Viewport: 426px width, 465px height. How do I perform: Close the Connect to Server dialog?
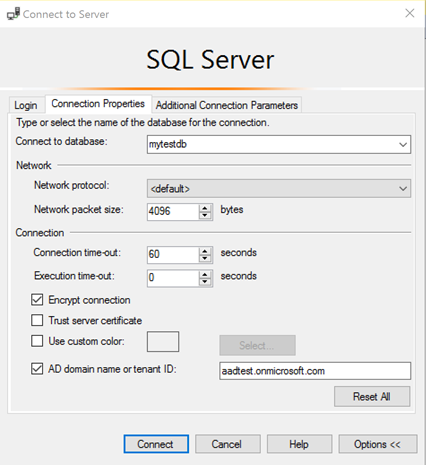click(x=410, y=13)
